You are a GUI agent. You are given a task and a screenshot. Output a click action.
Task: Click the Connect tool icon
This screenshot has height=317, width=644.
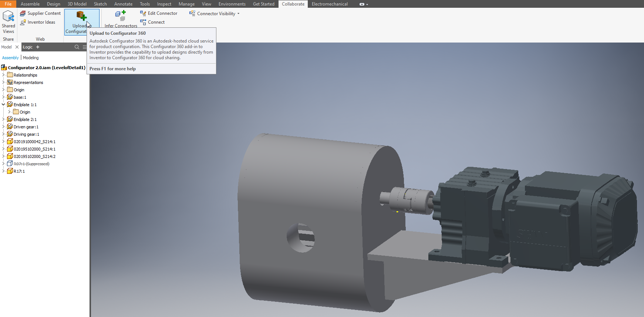(x=143, y=22)
